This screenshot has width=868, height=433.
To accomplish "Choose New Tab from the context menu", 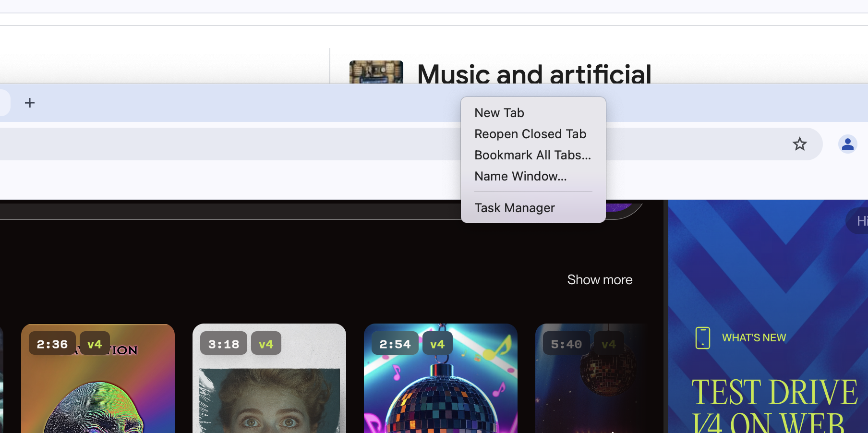I will 533,113.
